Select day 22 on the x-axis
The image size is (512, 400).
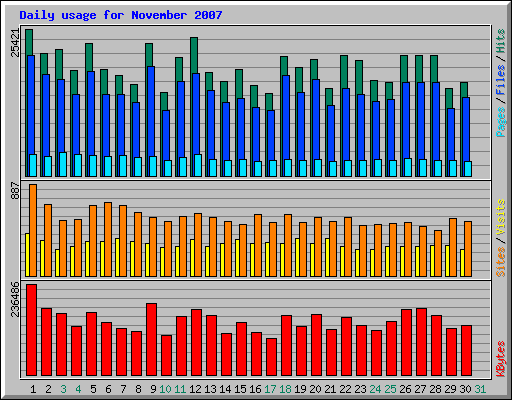[x=345, y=389]
